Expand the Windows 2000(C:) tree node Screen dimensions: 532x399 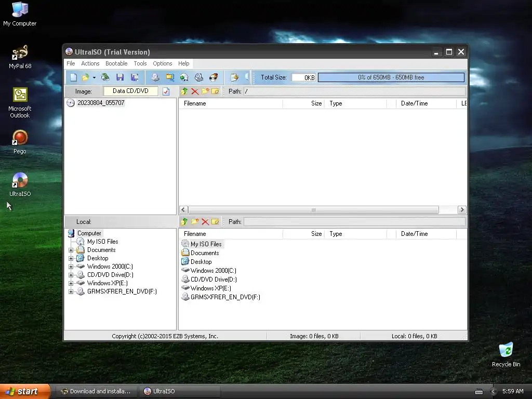[x=71, y=267]
